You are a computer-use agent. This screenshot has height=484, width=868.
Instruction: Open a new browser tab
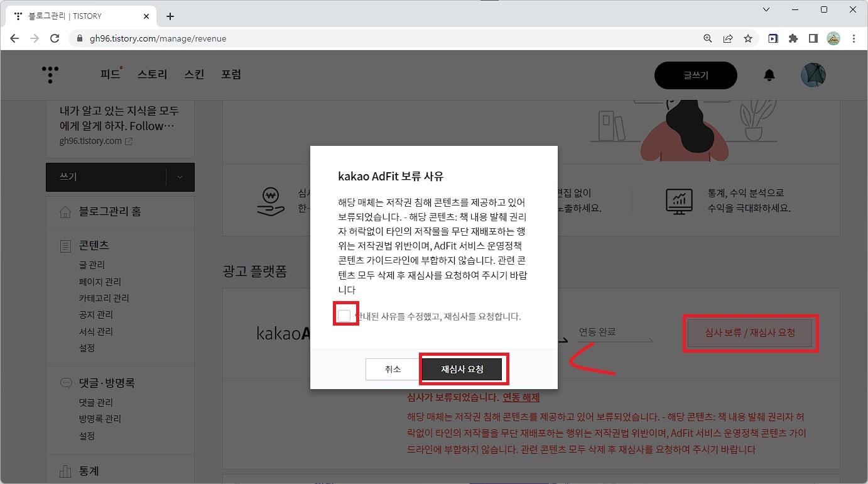(170, 16)
